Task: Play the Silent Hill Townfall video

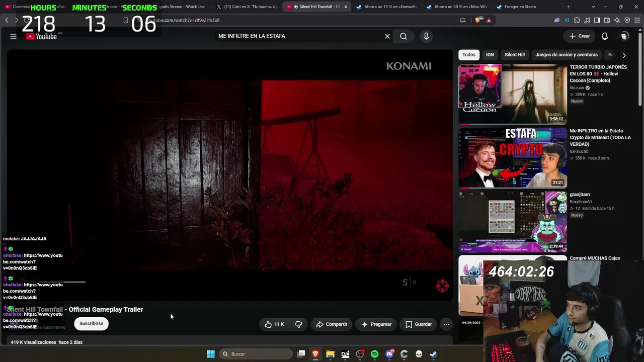Action: click(x=230, y=175)
